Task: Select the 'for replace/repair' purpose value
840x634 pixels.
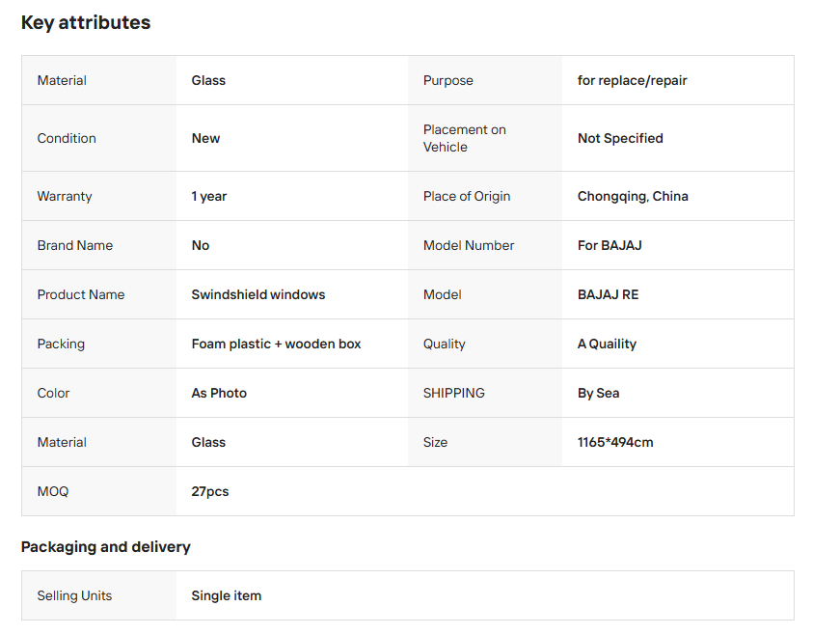Action: coord(632,81)
